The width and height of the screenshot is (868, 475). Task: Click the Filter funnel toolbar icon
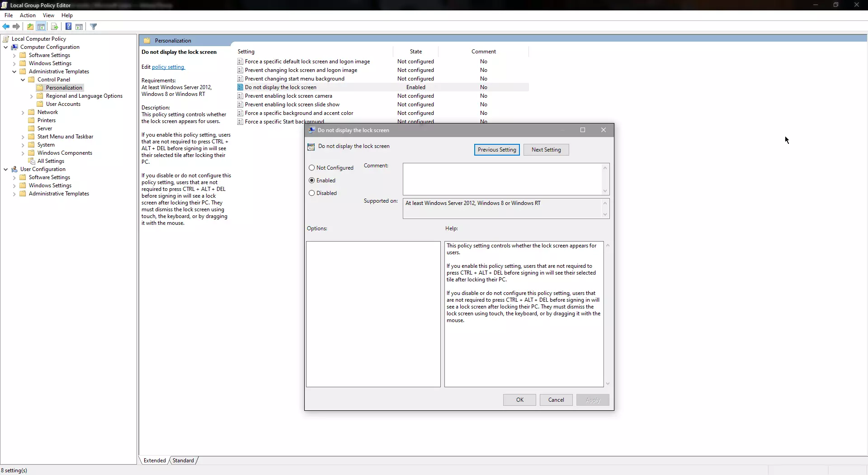tap(94, 27)
